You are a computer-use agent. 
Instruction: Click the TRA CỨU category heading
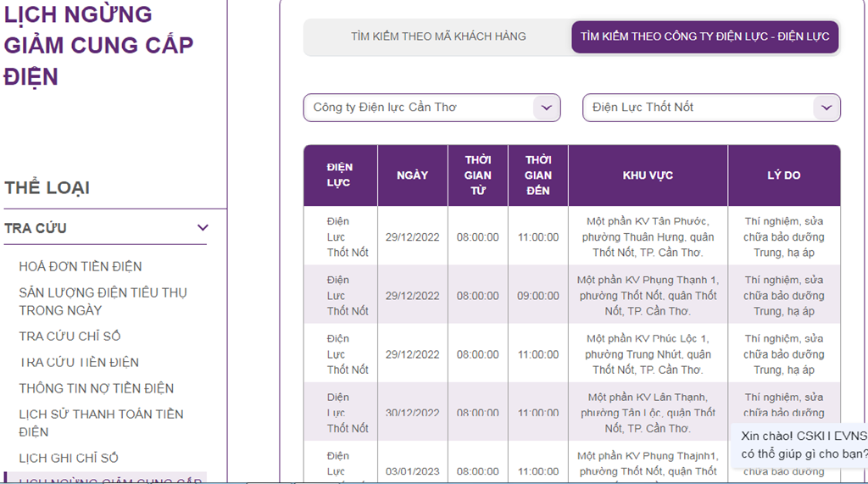tap(36, 228)
